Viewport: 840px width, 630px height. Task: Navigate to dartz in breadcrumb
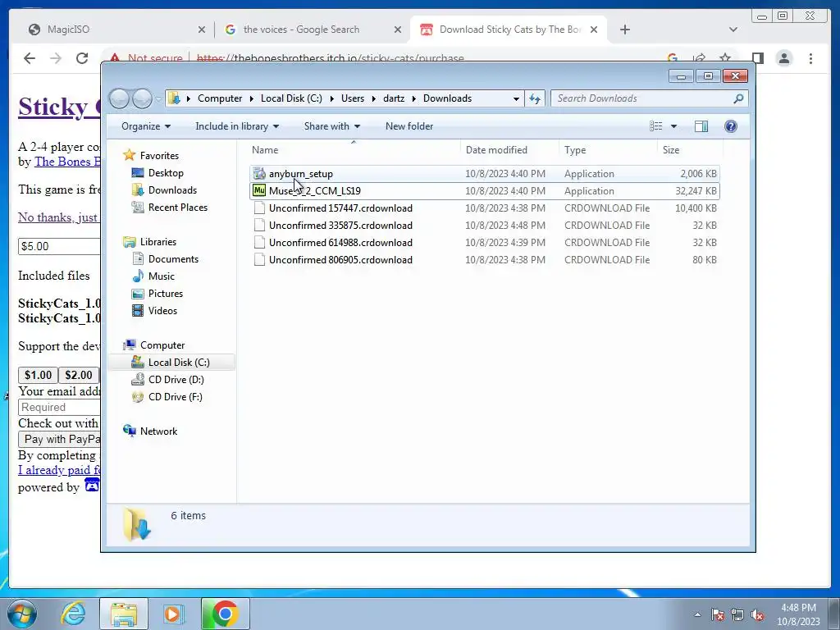point(394,98)
